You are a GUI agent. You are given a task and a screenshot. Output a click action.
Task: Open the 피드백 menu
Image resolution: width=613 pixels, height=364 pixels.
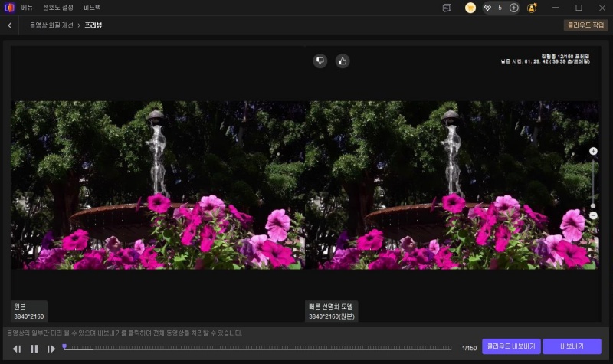tap(92, 8)
